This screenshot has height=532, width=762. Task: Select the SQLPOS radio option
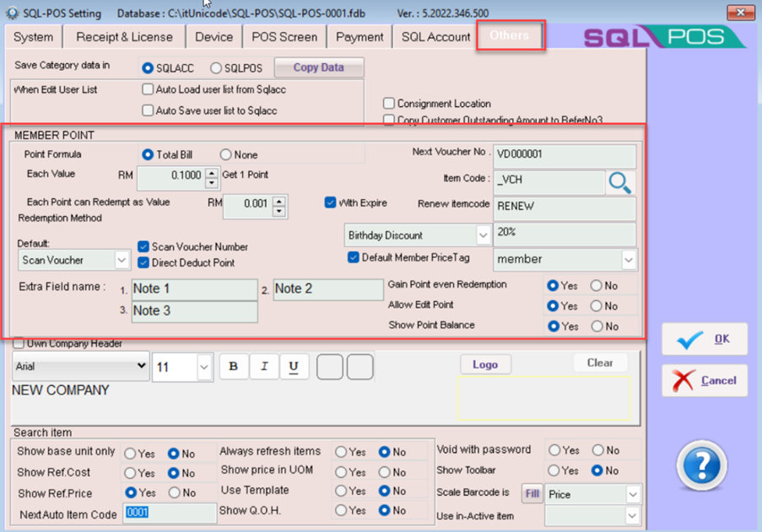click(216, 68)
